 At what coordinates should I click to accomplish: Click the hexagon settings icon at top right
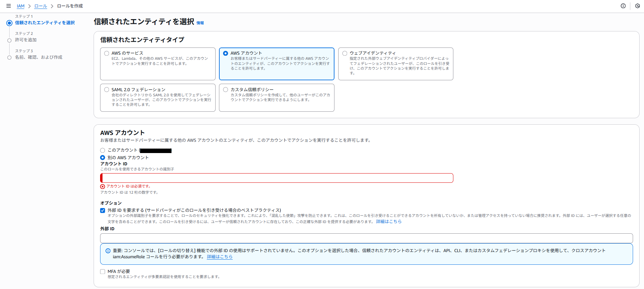(638, 6)
